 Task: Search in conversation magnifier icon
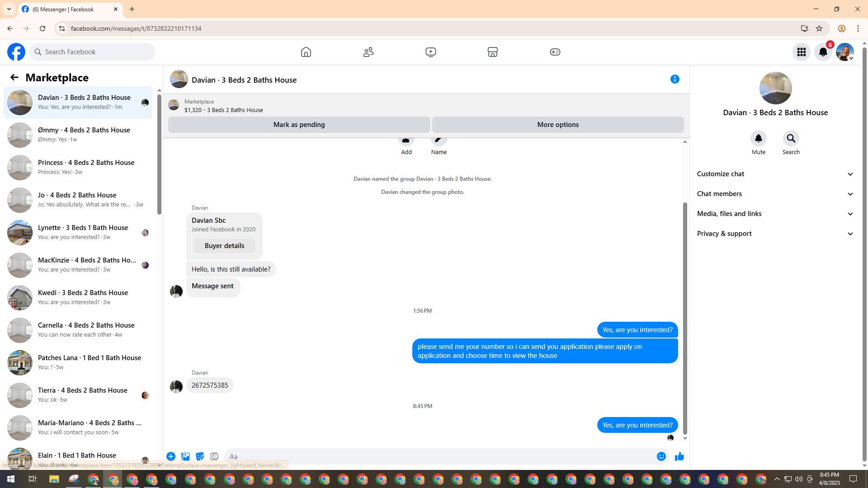791,138
